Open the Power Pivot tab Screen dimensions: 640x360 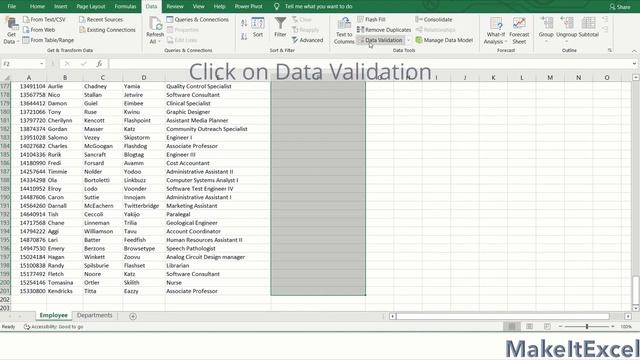(x=248, y=6)
